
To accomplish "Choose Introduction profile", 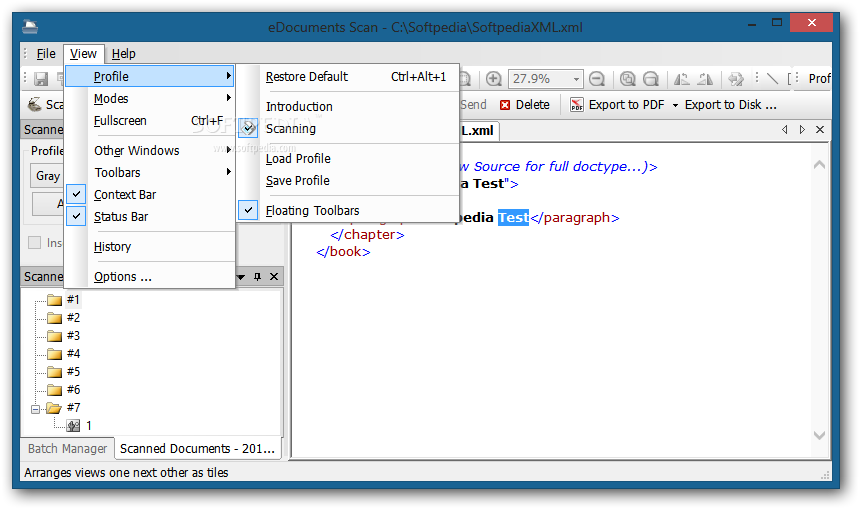I will (348, 106).
